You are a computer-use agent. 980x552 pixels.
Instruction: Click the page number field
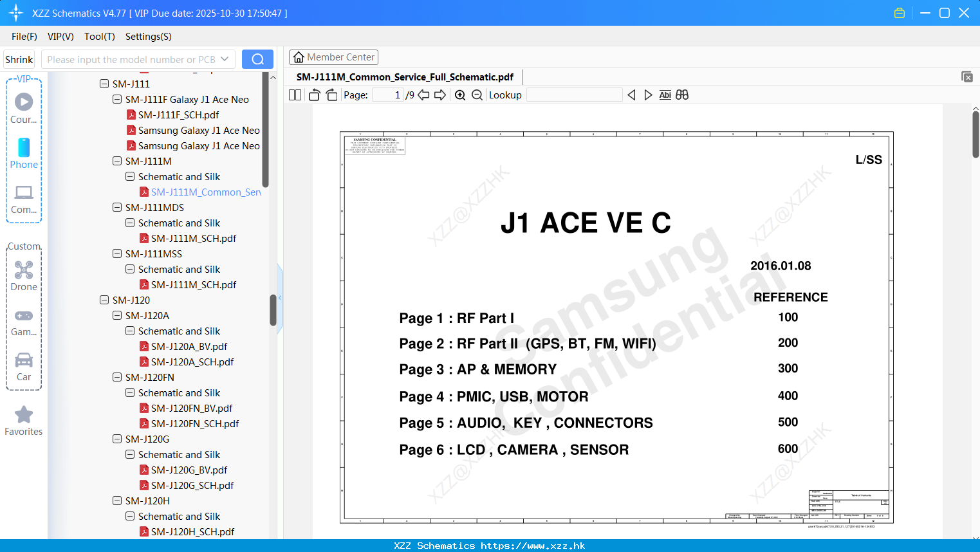coord(388,95)
